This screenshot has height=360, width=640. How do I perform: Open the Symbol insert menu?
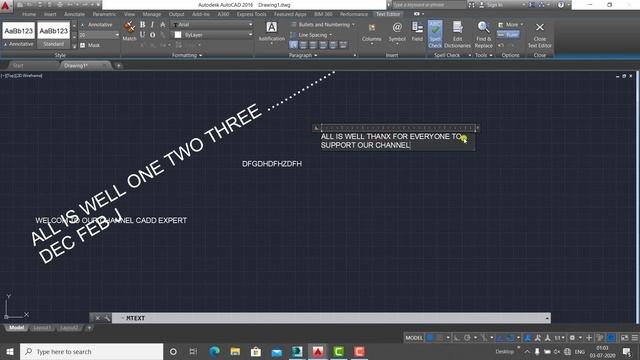tap(397, 33)
